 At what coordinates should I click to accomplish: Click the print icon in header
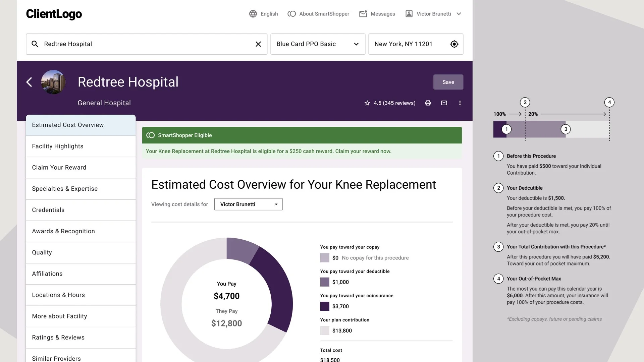tap(428, 103)
